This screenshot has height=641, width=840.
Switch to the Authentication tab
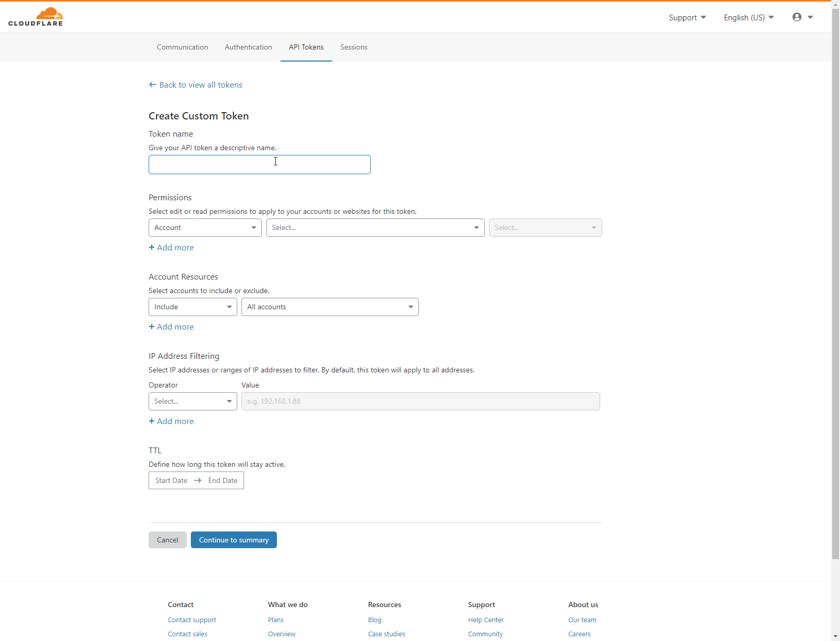pos(248,47)
